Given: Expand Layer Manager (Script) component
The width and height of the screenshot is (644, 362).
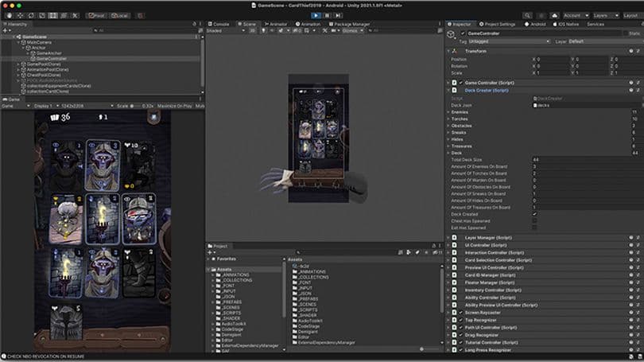Looking at the screenshot, I should click(448, 238).
